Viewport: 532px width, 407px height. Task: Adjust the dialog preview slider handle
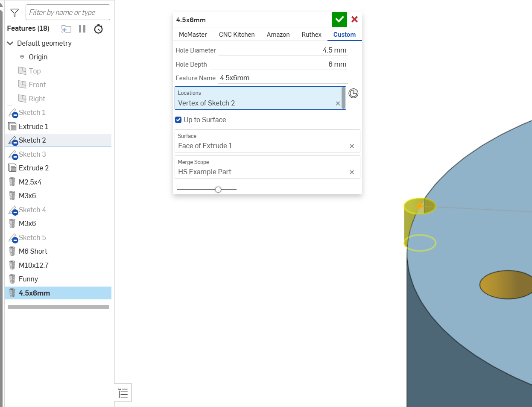tap(218, 189)
